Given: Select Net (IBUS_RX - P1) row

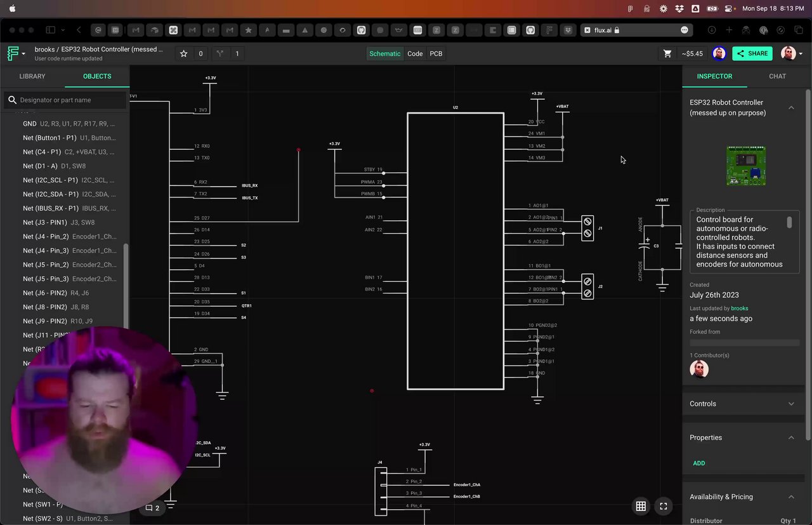Looking at the screenshot, I should tap(70, 208).
